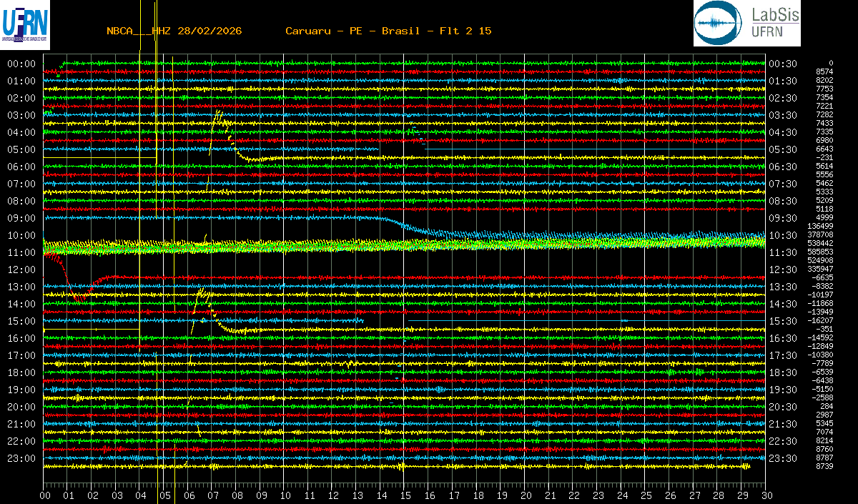Click the 8574 value near top right
This screenshot has height=504, width=858.
tap(824, 71)
